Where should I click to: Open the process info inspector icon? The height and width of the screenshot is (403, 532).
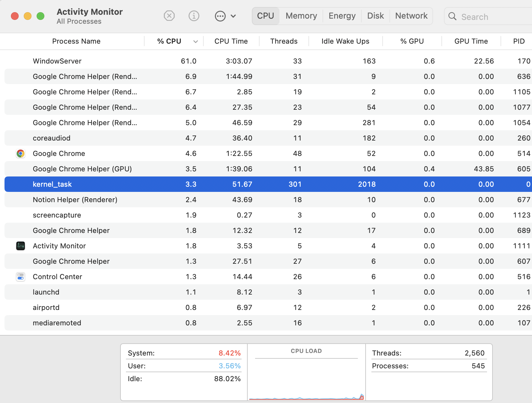194,16
